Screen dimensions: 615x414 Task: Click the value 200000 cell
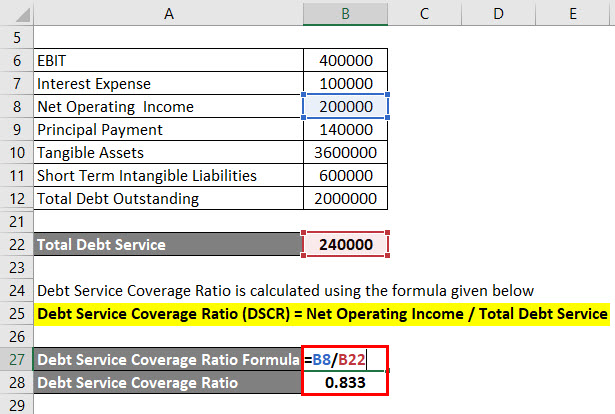click(345, 107)
